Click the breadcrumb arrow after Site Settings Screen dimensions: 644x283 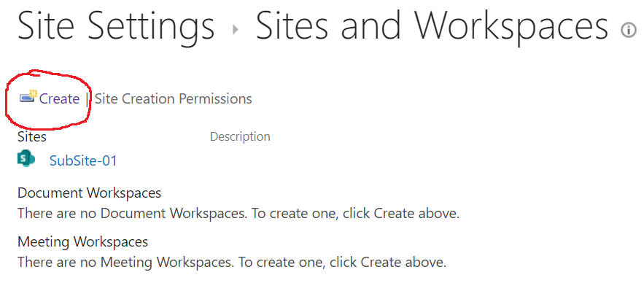click(236, 30)
